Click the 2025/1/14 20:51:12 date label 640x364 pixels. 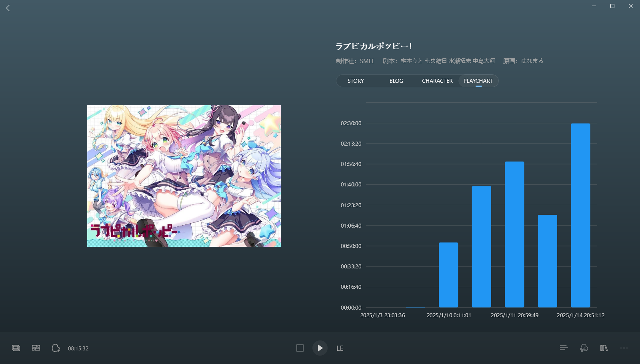[x=580, y=315]
